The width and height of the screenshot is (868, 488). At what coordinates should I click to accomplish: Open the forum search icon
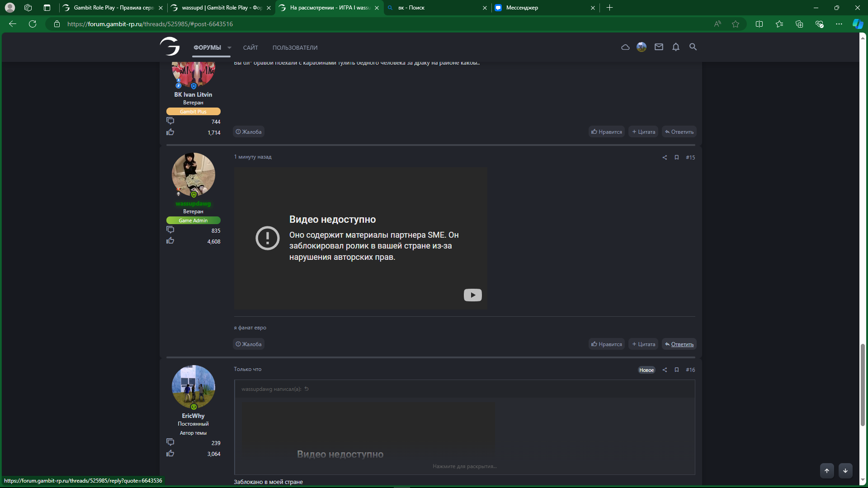click(x=693, y=47)
